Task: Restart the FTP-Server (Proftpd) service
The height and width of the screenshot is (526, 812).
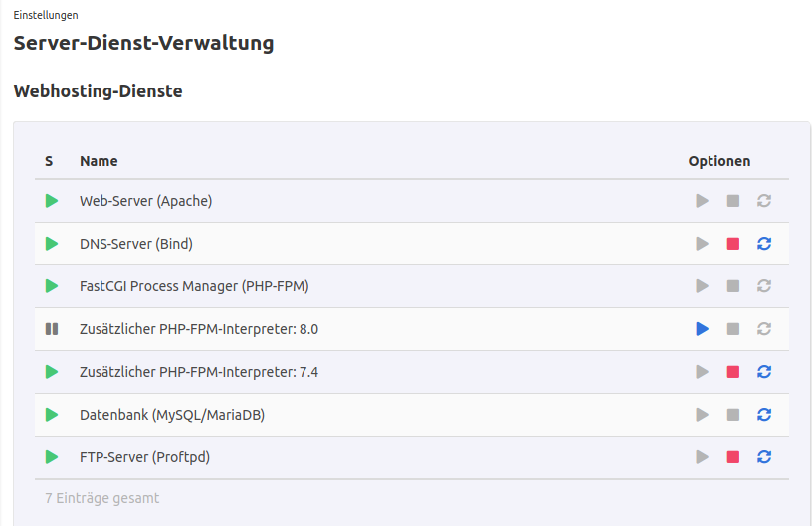Action: pos(764,457)
